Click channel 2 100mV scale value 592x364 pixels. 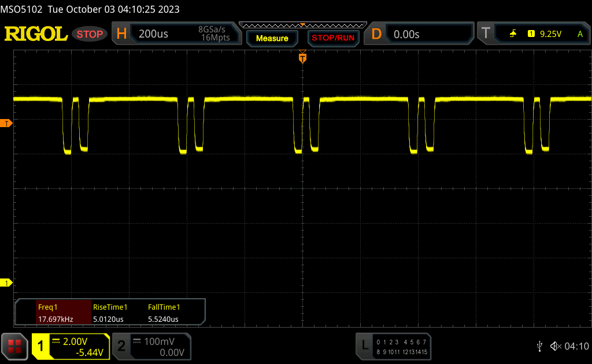point(160,341)
